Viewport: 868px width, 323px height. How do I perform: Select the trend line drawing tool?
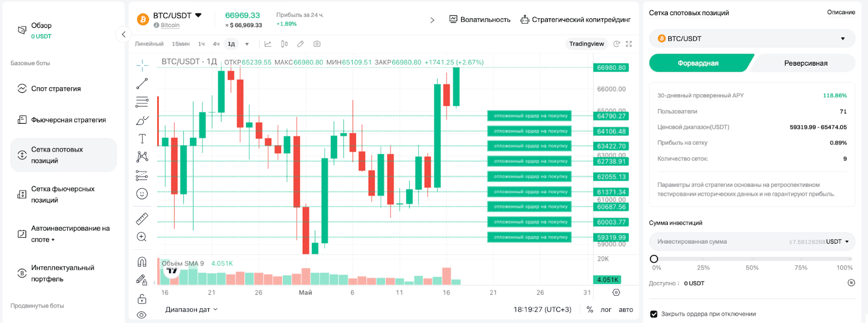tap(142, 84)
